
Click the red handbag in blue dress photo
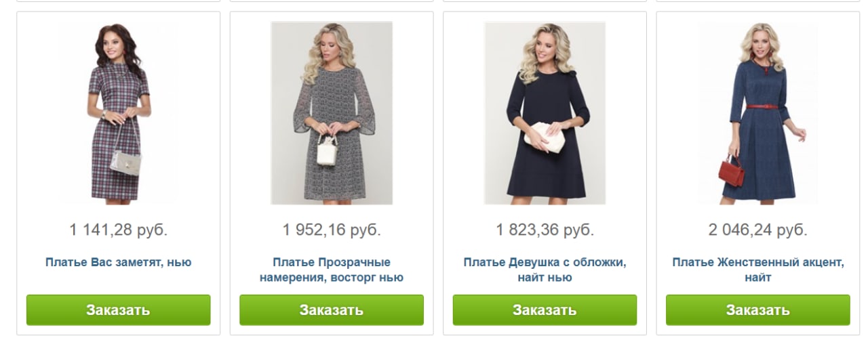click(731, 171)
